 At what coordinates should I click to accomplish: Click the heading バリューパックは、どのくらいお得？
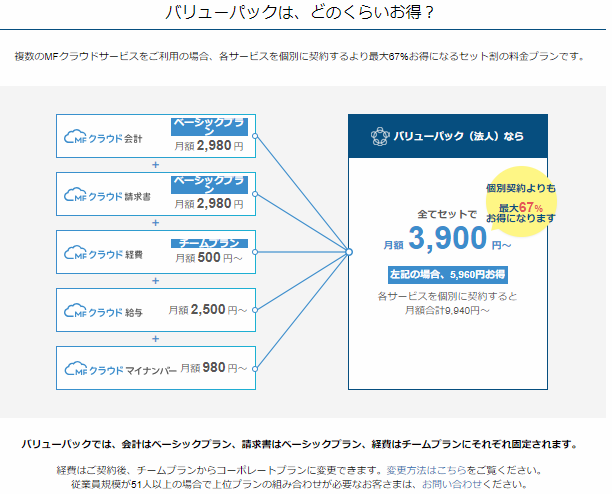(x=300, y=12)
